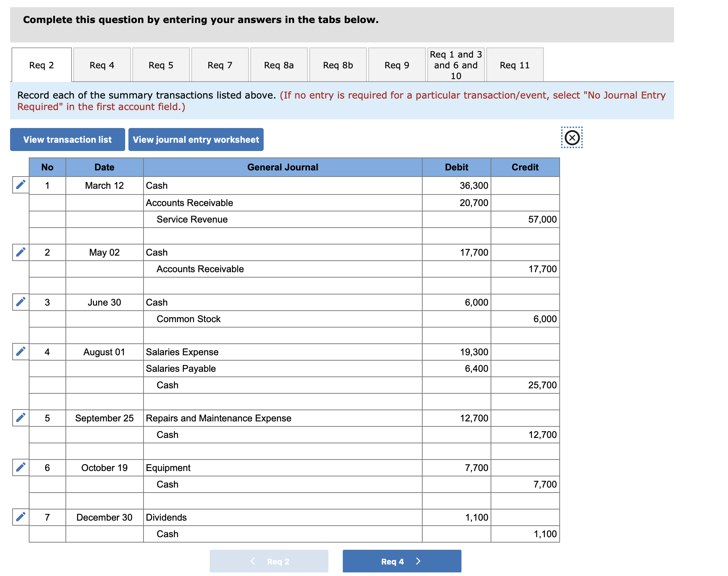The image size is (728, 576).
Task: Click the View transaction list button
Action: [67, 140]
